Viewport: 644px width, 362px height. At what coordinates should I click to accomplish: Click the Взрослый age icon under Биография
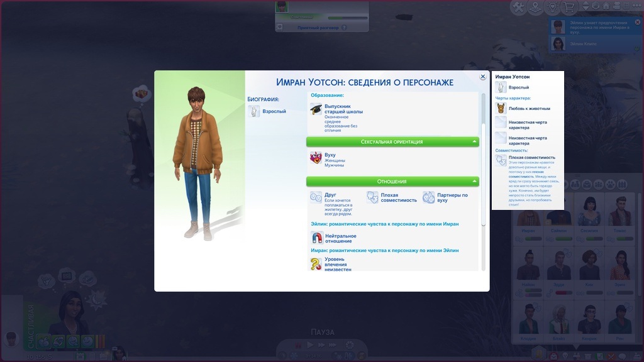click(254, 111)
